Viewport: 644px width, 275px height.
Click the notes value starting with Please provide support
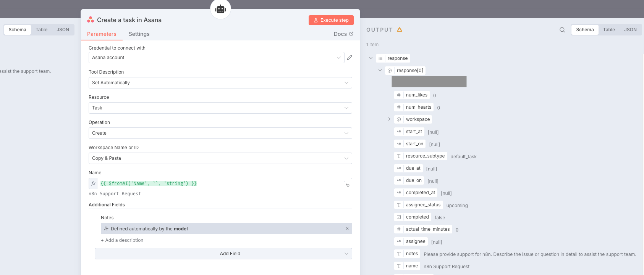coord(530,254)
